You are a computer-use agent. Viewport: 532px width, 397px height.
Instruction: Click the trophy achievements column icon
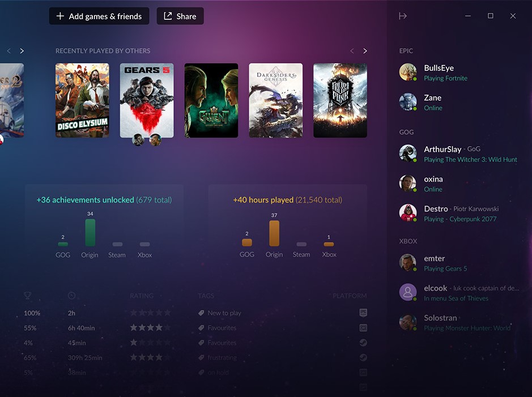click(28, 296)
